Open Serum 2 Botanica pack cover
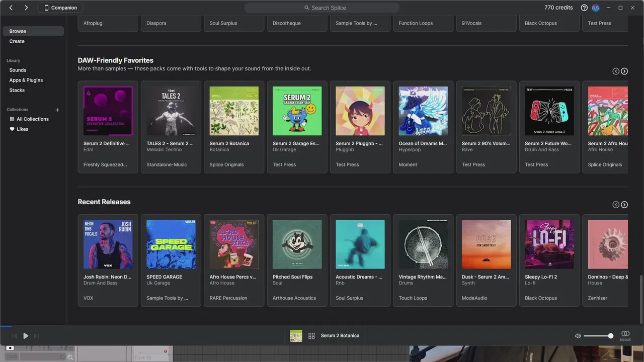The height and width of the screenshot is (362, 644). click(234, 111)
